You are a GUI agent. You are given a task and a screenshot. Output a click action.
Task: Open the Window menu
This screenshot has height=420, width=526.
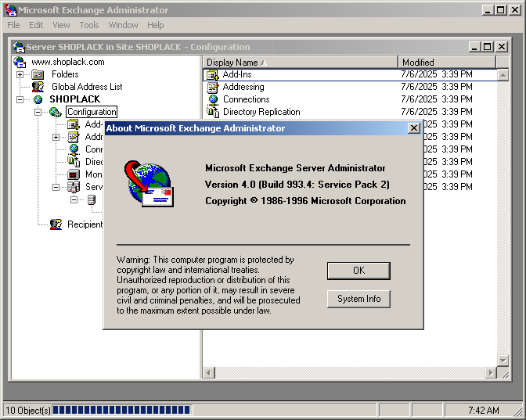(x=123, y=25)
